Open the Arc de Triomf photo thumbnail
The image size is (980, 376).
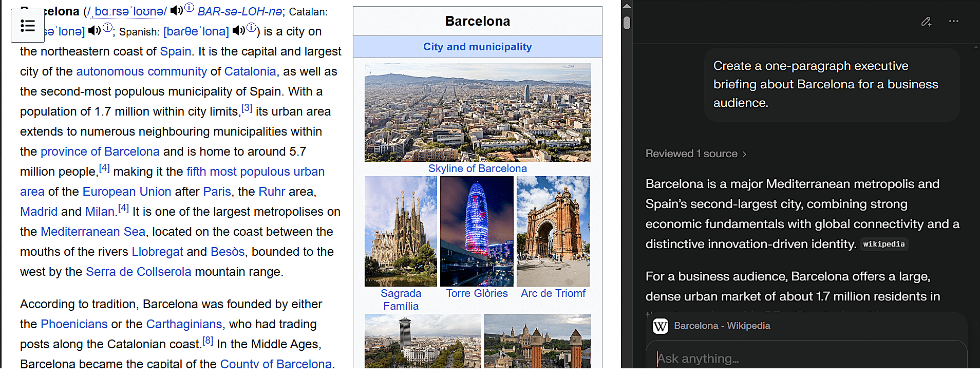553,231
